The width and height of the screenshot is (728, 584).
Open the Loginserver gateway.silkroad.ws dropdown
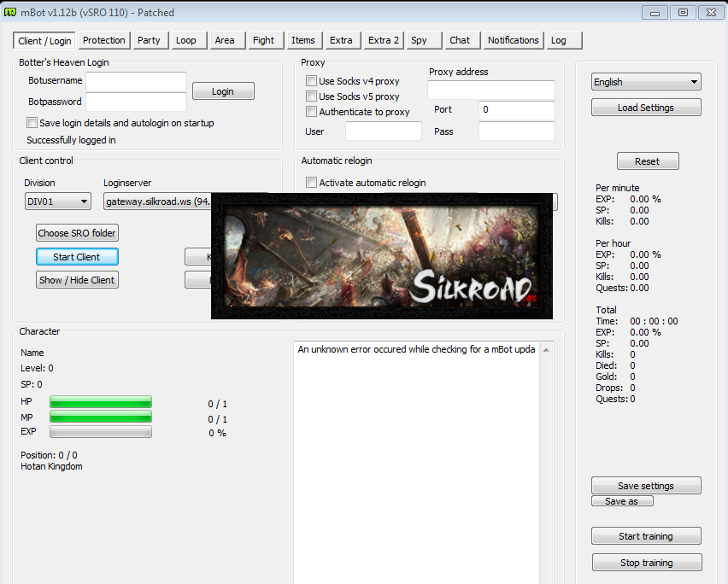tap(157, 201)
